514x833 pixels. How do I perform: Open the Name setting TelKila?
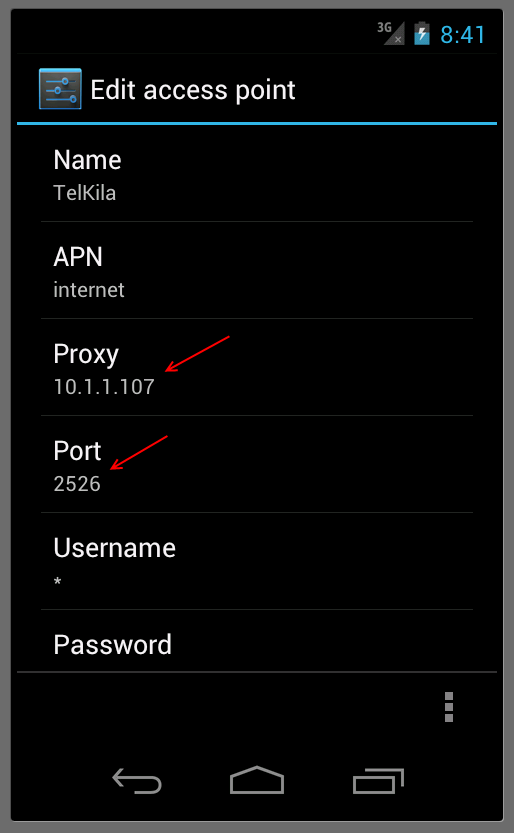pos(257,174)
